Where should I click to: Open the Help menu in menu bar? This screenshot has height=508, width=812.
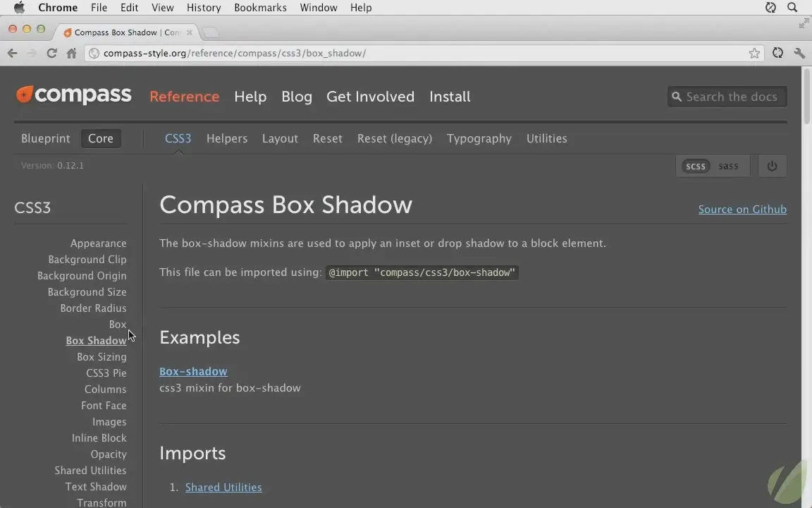[361, 8]
